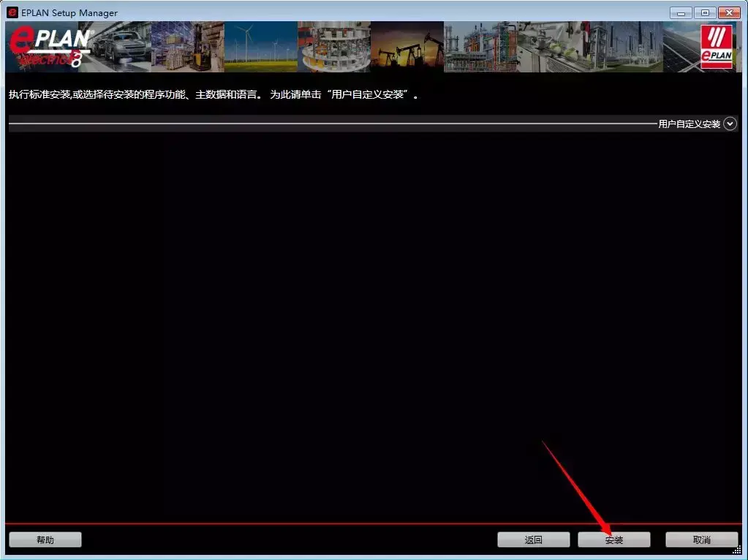Click the oil pumpjack banner image

pyautogui.click(x=408, y=45)
